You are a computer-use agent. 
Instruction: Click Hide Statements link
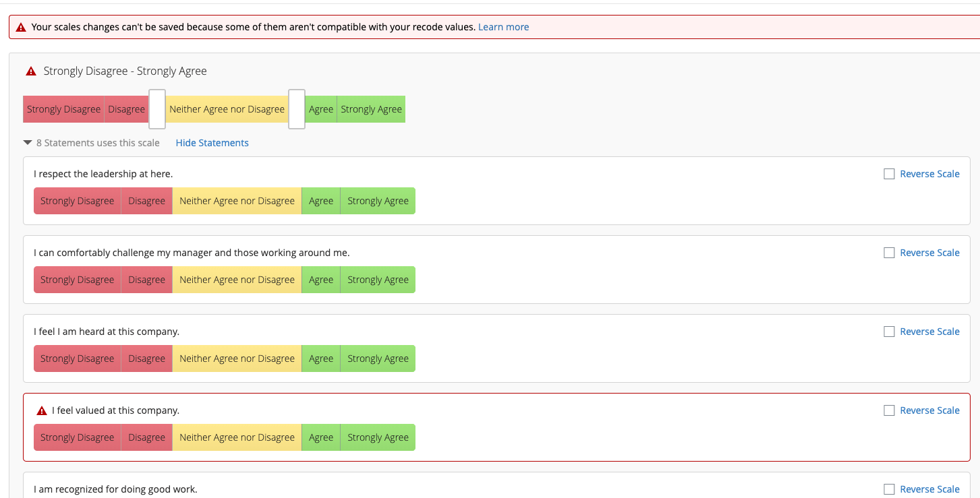(212, 143)
